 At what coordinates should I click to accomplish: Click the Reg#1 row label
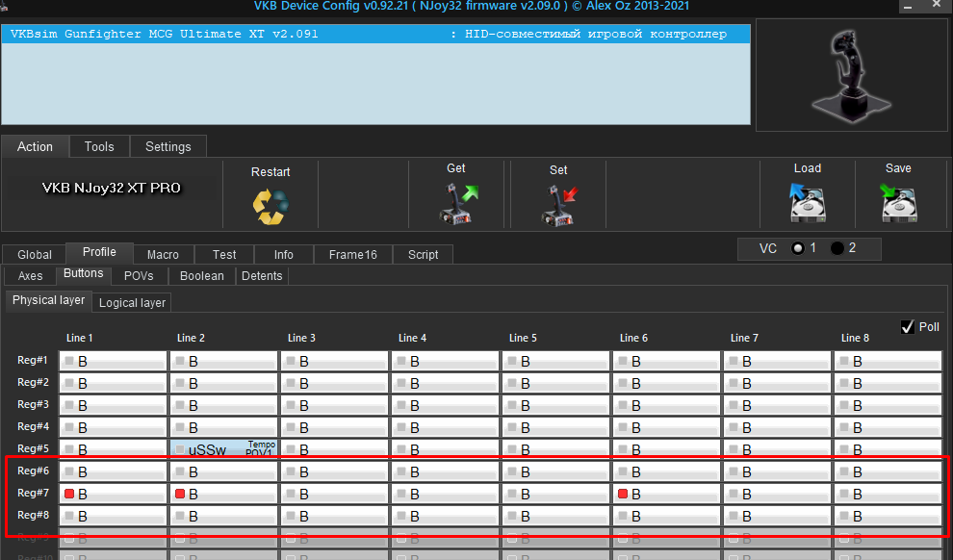pos(33,360)
